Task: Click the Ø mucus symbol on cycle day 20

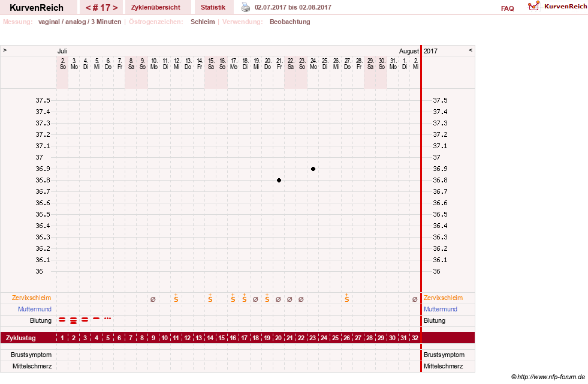Action: click(278, 299)
